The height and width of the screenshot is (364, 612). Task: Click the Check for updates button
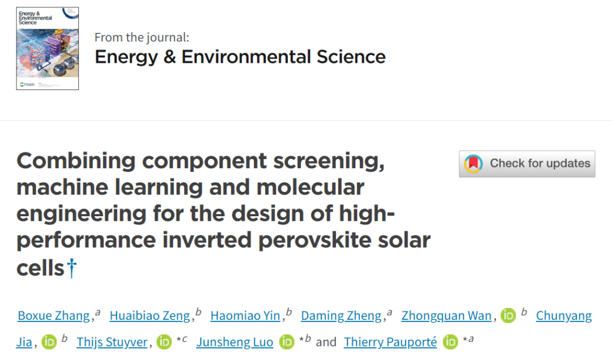(527, 164)
